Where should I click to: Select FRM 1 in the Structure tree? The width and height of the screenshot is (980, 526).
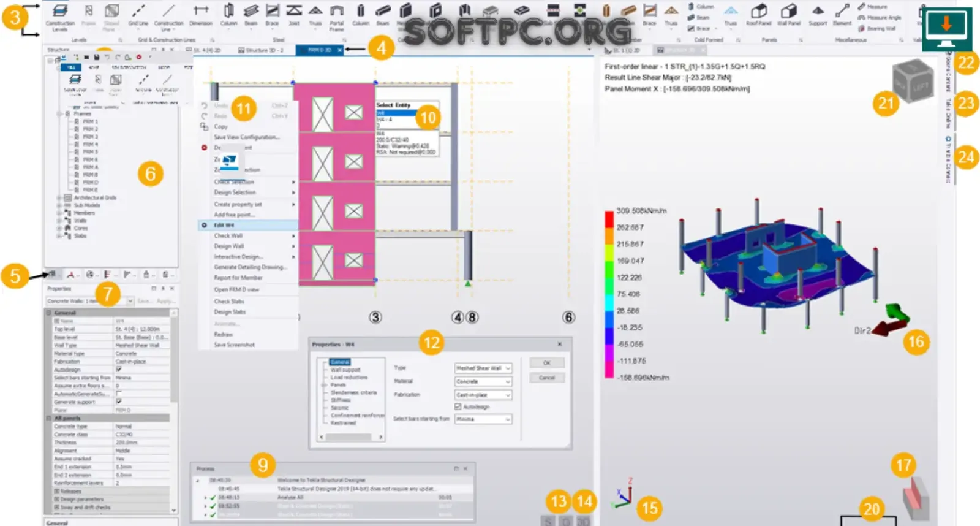click(x=91, y=121)
